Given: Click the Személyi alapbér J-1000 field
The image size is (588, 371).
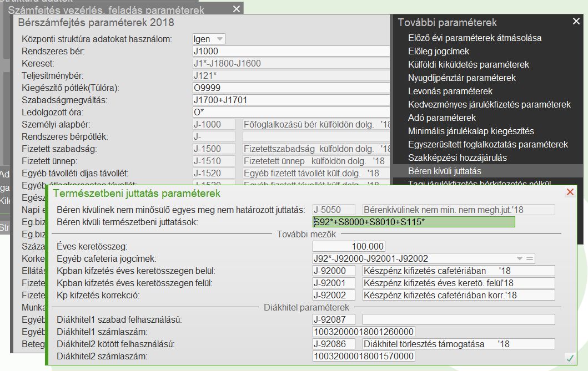Looking at the screenshot, I should [214, 124].
